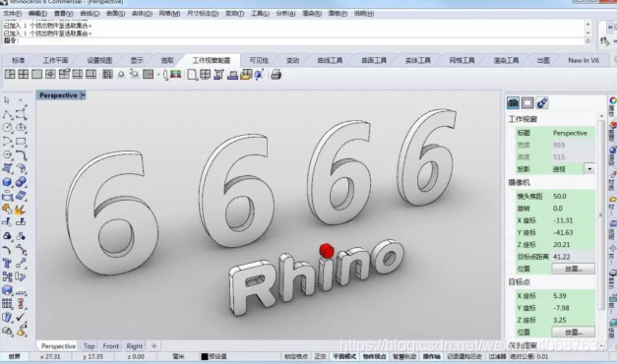Choose the Rectangle tool

(x=21, y=142)
